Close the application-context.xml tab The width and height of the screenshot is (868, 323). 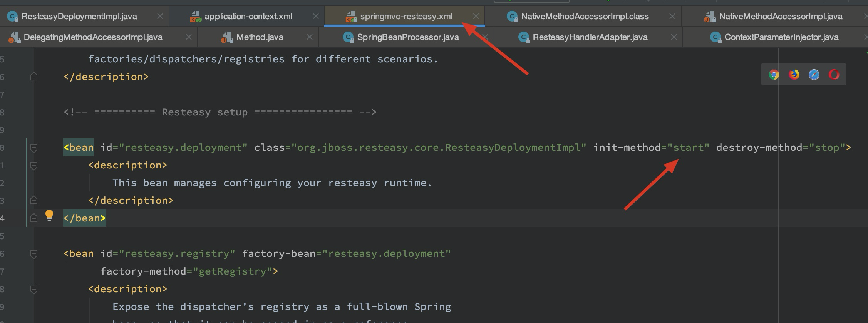(315, 16)
